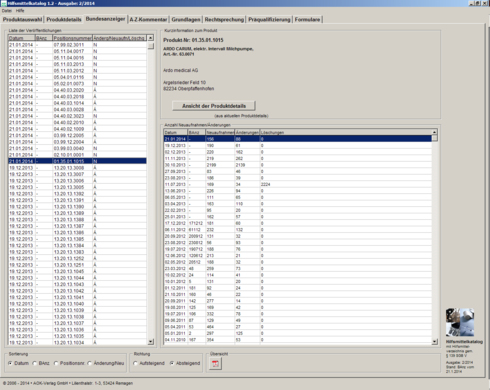This screenshot has width=490, height=390.
Task: Click the BAnz column header in publications list
Action: (44, 38)
